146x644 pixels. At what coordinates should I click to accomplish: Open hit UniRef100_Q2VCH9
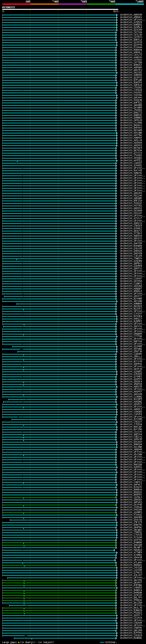pyautogui.click(x=131, y=30)
